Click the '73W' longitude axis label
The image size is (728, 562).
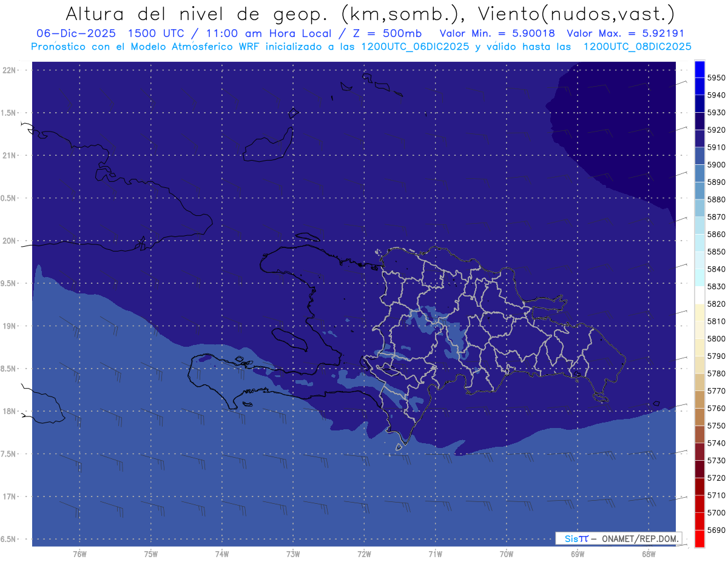point(293,555)
